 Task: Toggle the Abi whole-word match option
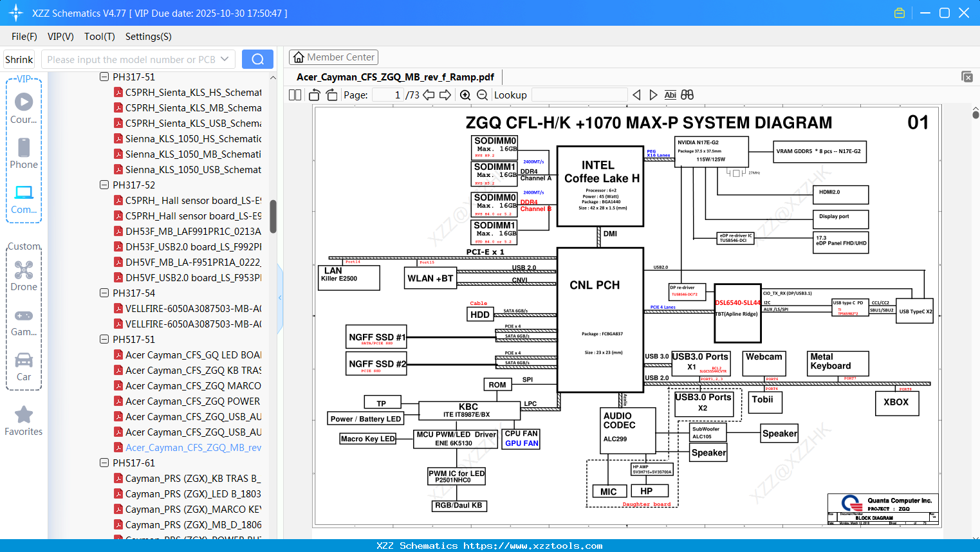tap(670, 95)
